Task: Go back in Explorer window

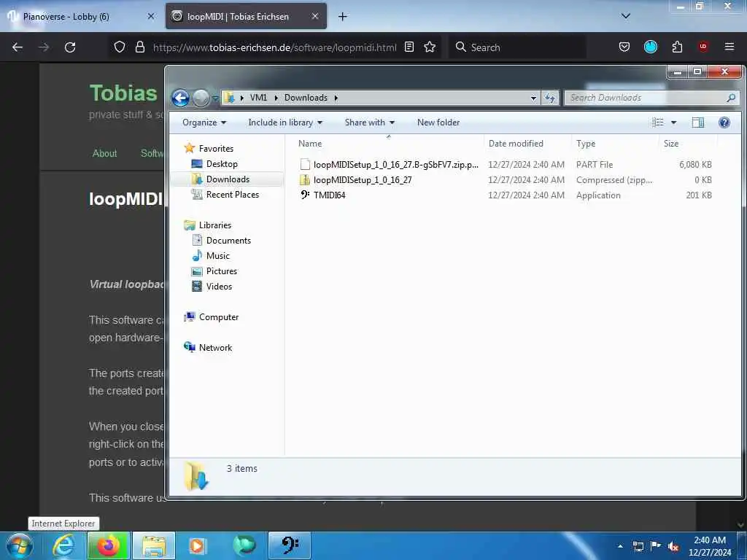Action: click(180, 98)
